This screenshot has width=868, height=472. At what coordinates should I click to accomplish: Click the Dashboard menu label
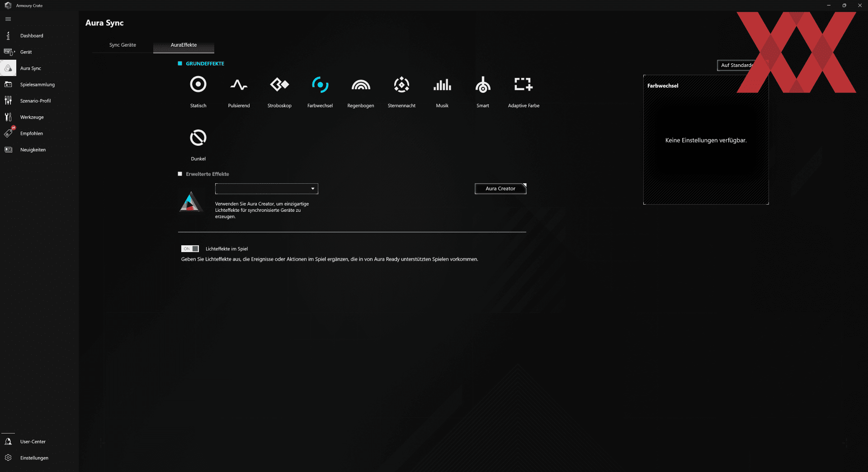click(x=32, y=36)
